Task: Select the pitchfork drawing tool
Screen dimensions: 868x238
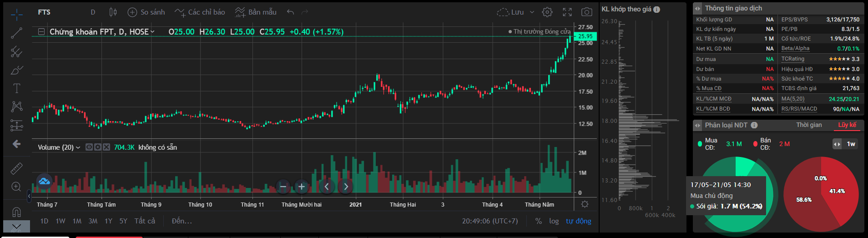Action: 17,51
